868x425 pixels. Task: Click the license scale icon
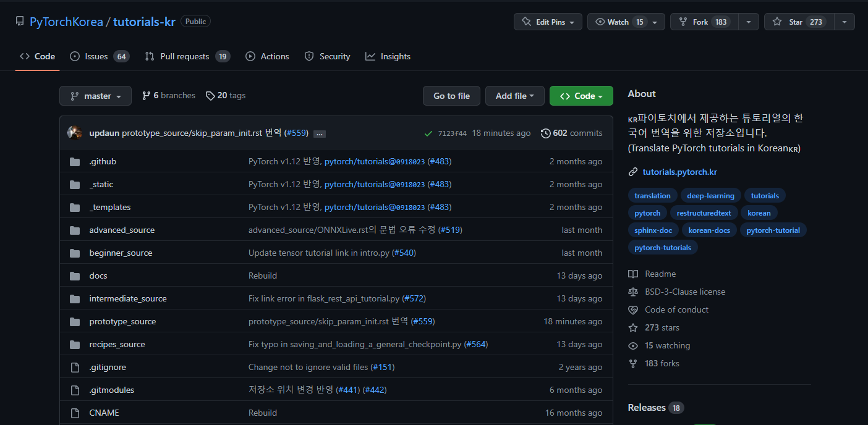click(632, 292)
